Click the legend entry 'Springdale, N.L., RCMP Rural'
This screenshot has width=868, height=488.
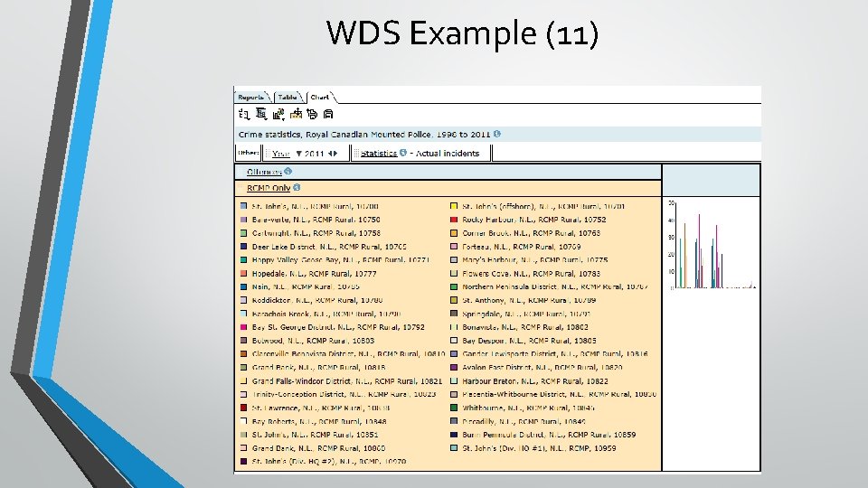click(x=526, y=314)
